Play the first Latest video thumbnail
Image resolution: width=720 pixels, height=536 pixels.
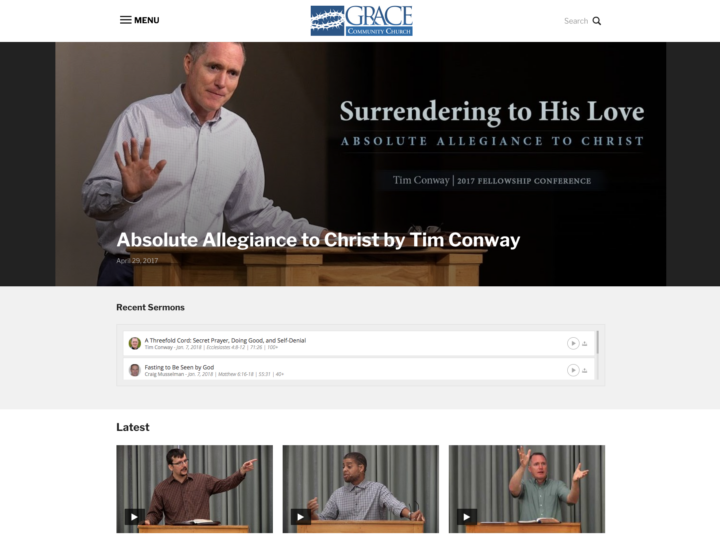click(135, 517)
